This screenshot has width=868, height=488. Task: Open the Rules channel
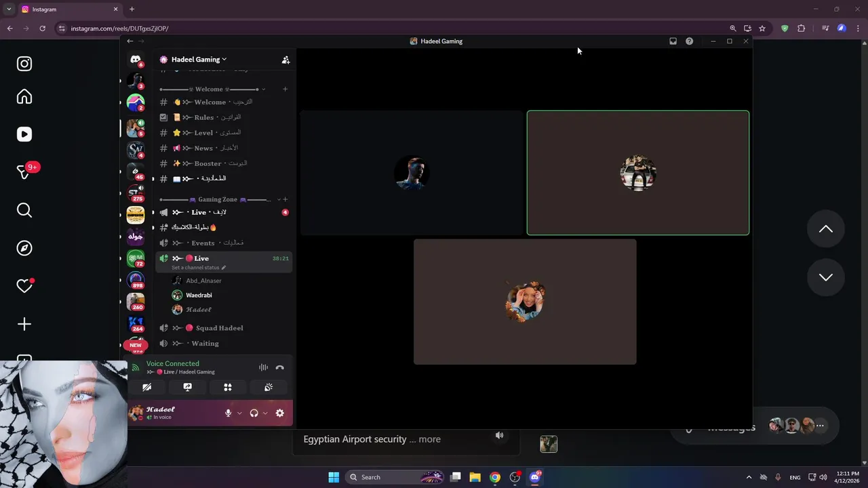(x=224, y=117)
